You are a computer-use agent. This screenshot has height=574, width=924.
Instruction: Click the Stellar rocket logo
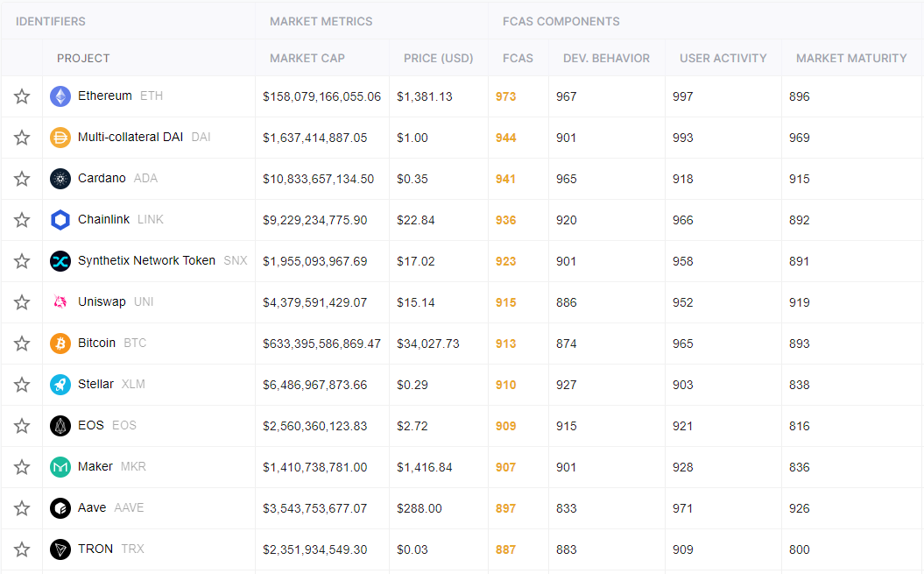point(60,385)
